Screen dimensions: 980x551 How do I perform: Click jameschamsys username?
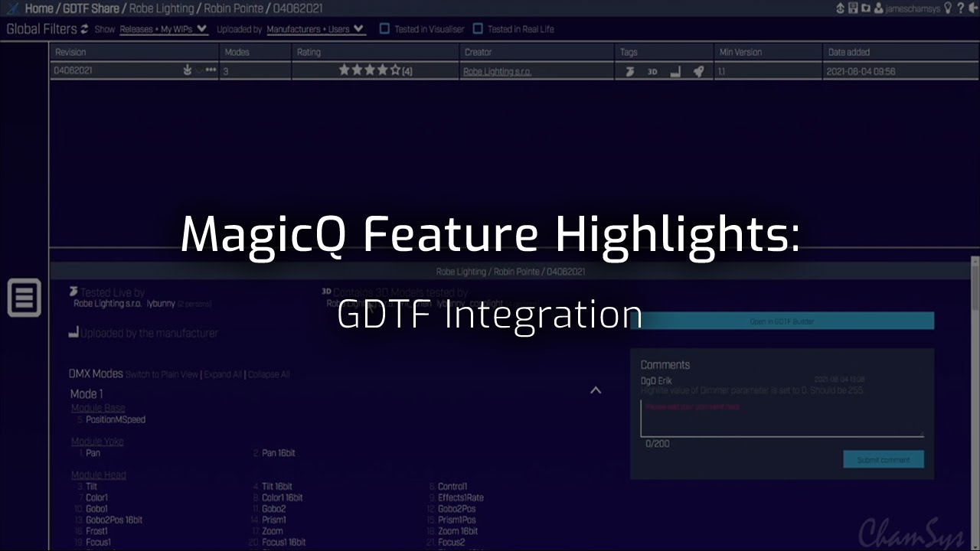point(913,8)
